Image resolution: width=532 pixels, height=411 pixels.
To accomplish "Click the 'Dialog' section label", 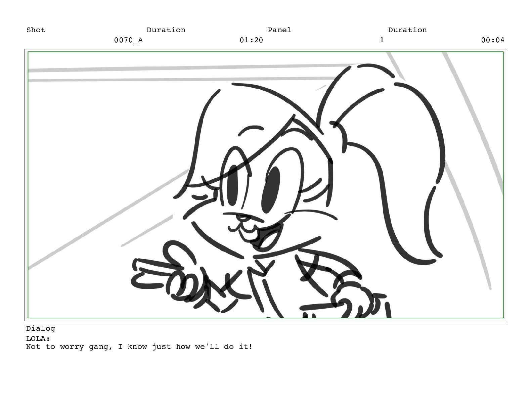I will [41, 329].
